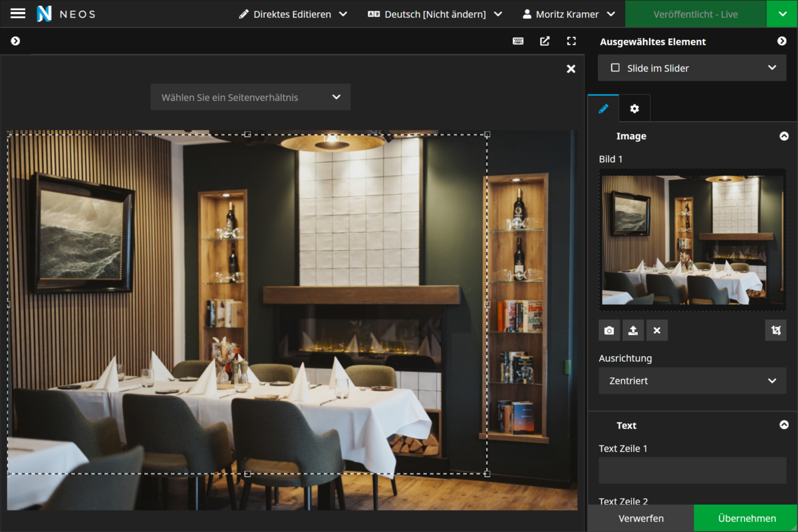Open the hamburger main menu
This screenshot has height=532, width=798.
[18, 13]
